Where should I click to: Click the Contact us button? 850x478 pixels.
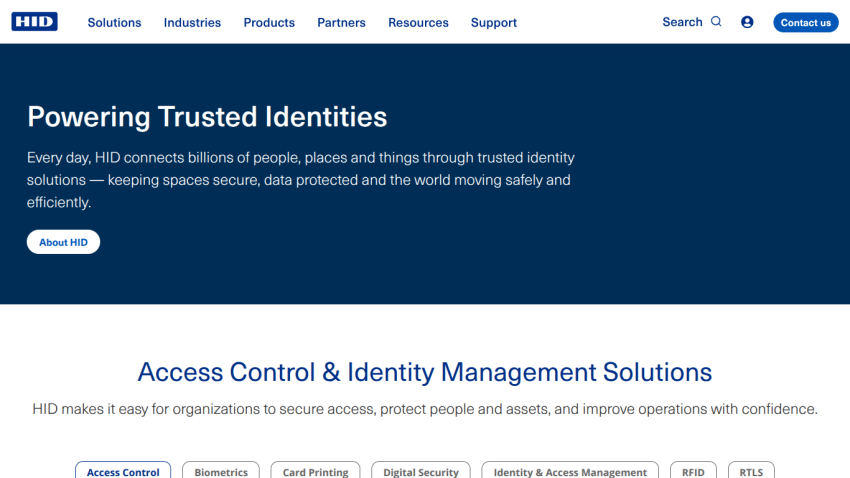[806, 22]
